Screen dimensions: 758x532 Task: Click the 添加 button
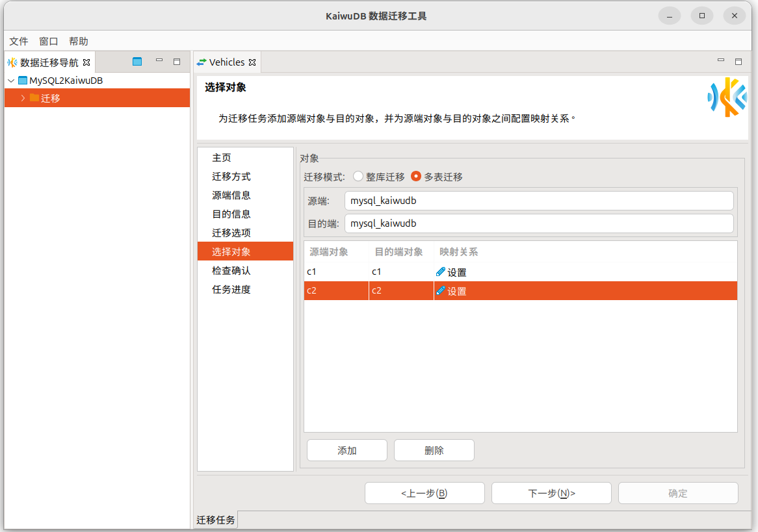click(346, 450)
